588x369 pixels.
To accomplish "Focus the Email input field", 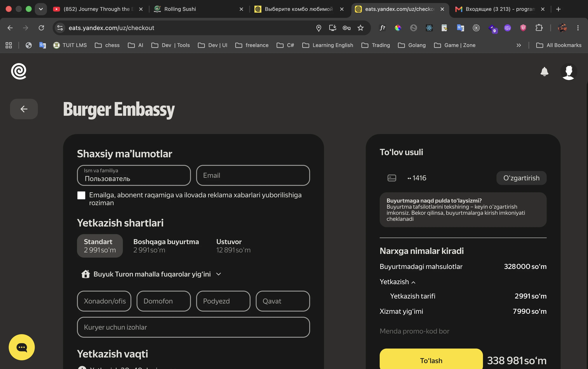I will click(253, 175).
